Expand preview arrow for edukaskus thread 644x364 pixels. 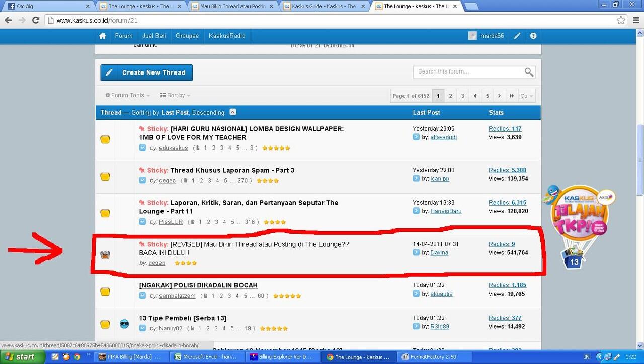(143, 148)
